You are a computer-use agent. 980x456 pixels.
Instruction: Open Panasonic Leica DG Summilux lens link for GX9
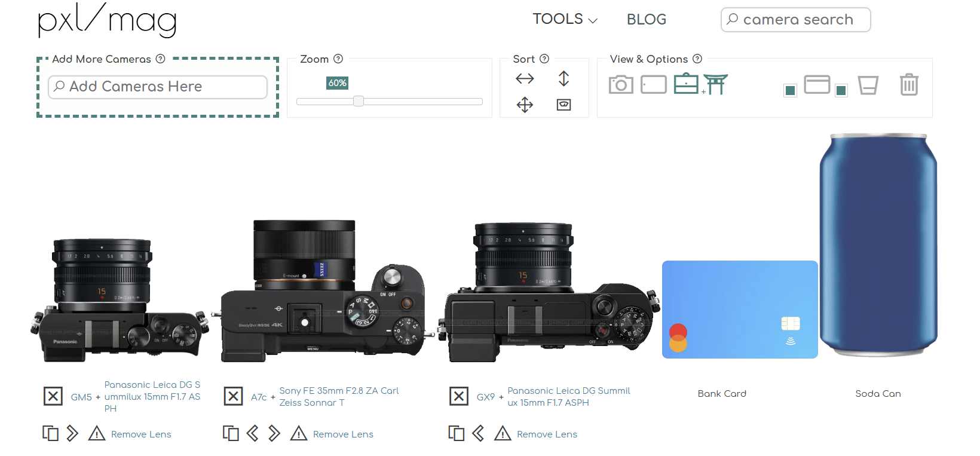tap(569, 397)
